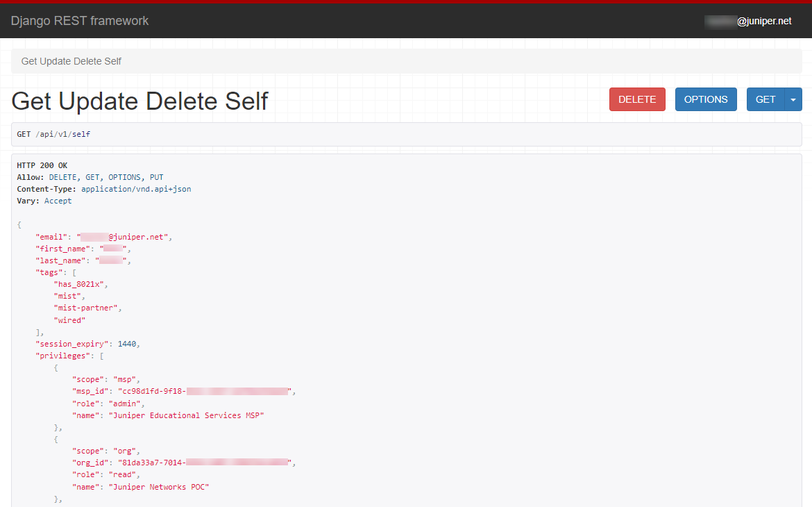
Task: Select the "wired" tag value
Action: pos(69,320)
